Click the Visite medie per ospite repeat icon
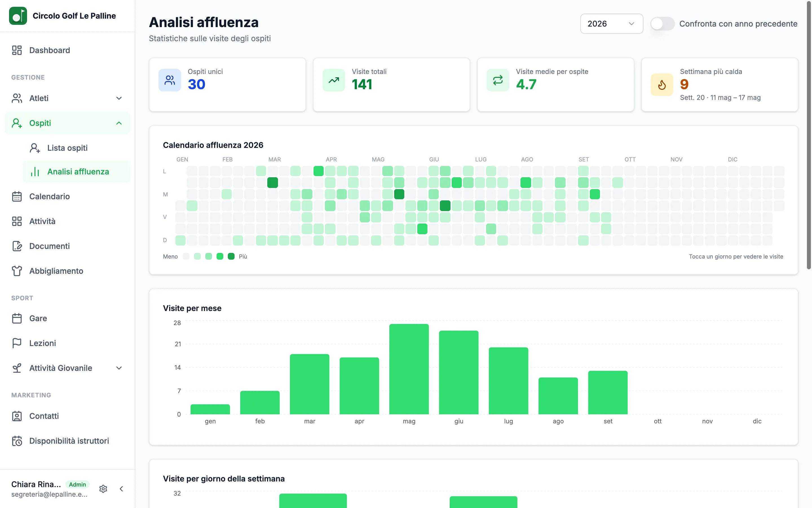The height and width of the screenshot is (508, 812). 498,80
